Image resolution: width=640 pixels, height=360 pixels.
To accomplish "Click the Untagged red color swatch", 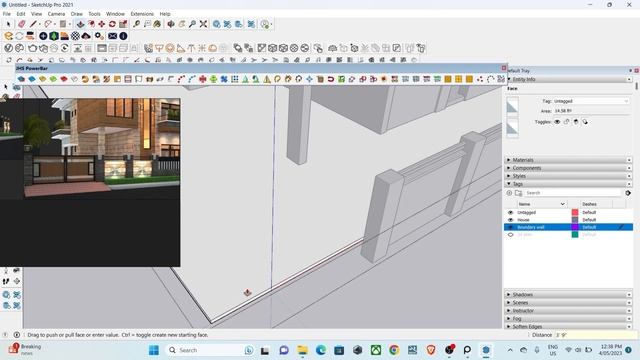I will [575, 213].
